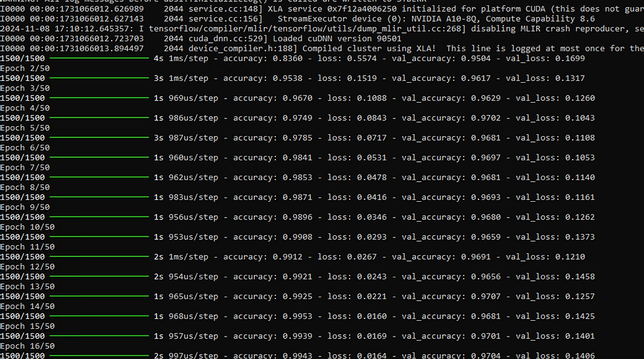Click the accuracy value 0.9841
The image size is (644, 359).
click(297, 157)
